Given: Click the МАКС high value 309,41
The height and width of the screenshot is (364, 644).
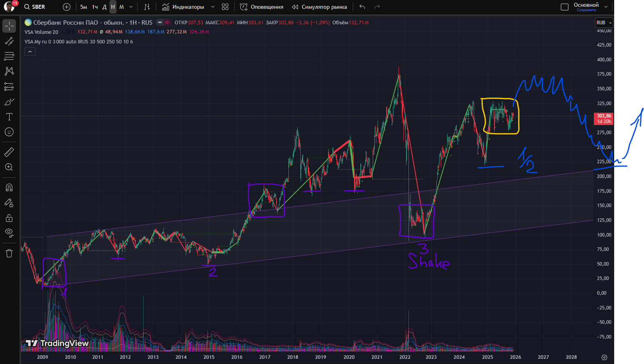Looking at the screenshot, I should coord(227,23).
